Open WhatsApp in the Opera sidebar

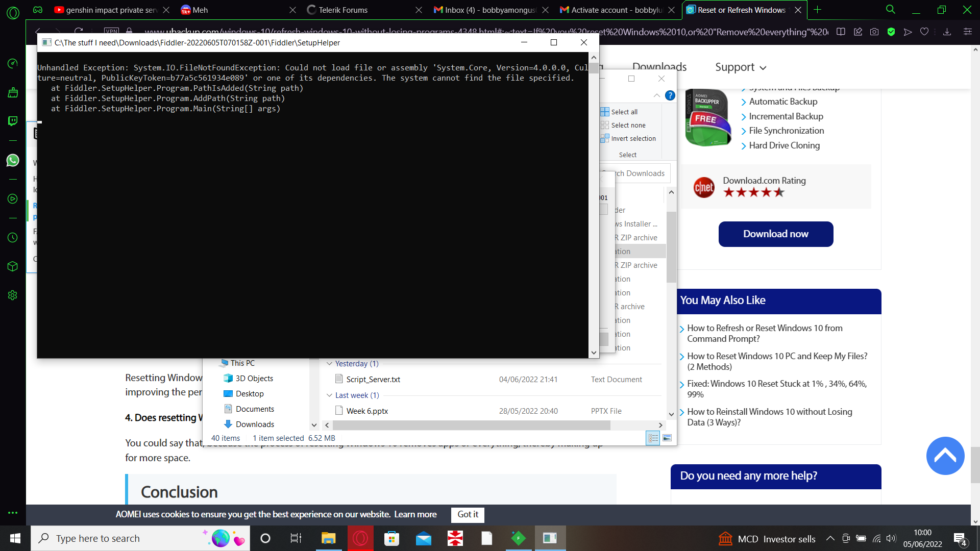point(13,160)
